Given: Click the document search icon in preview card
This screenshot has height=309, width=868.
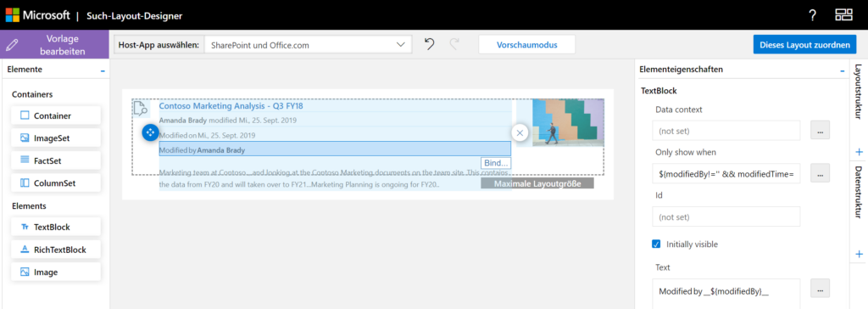Looking at the screenshot, I should point(141,109).
